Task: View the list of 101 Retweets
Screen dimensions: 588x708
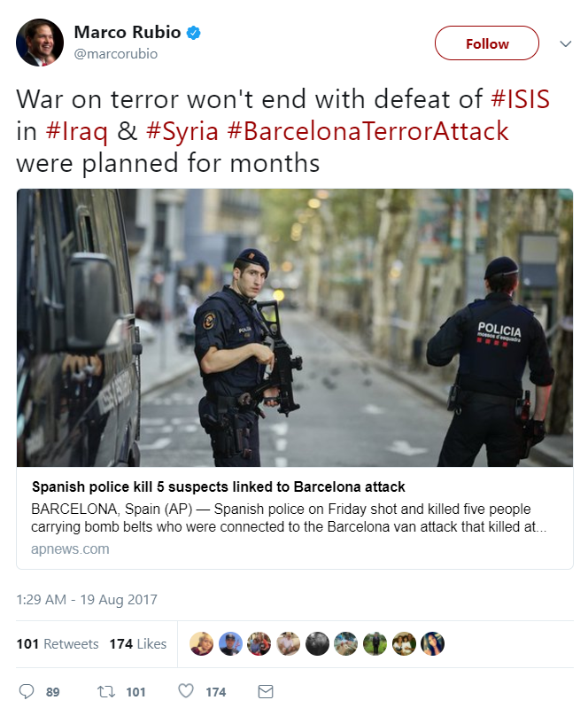Action: pyautogui.click(x=58, y=644)
